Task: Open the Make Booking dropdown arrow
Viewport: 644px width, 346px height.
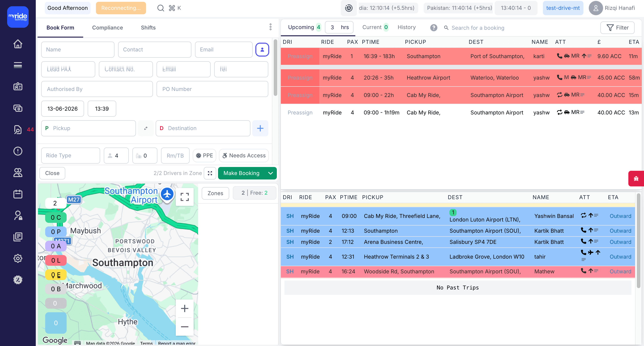Action: pyautogui.click(x=271, y=173)
